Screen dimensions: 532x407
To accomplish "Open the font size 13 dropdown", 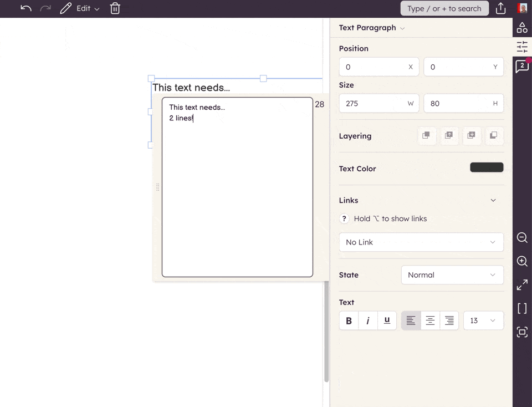I will pyautogui.click(x=483, y=320).
